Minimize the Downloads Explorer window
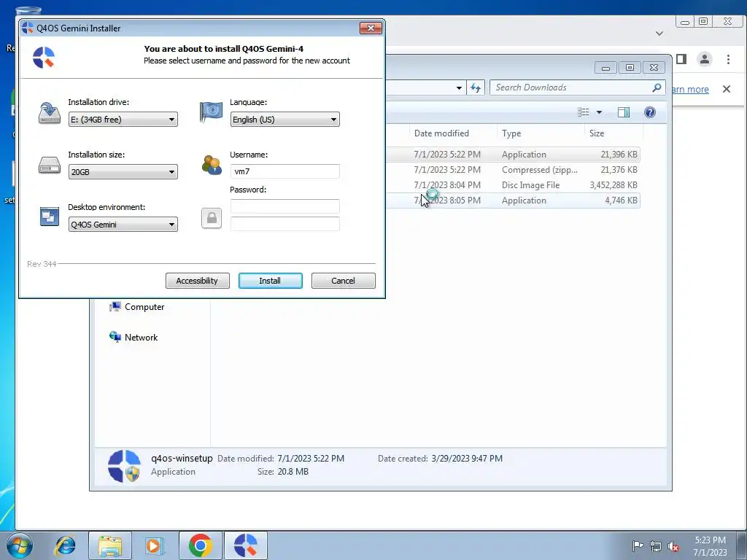747x560 pixels. [605, 68]
